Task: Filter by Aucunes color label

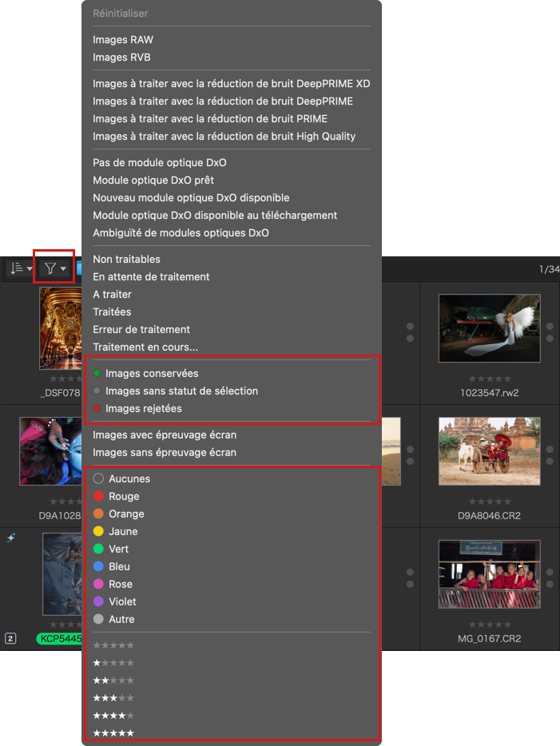Action: [121, 478]
